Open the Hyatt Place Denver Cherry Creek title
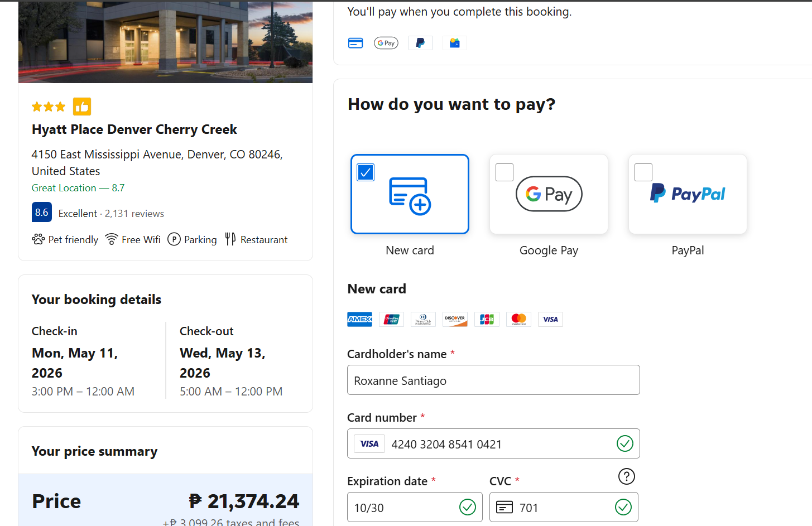Image resolution: width=812 pixels, height=526 pixels. coord(134,129)
